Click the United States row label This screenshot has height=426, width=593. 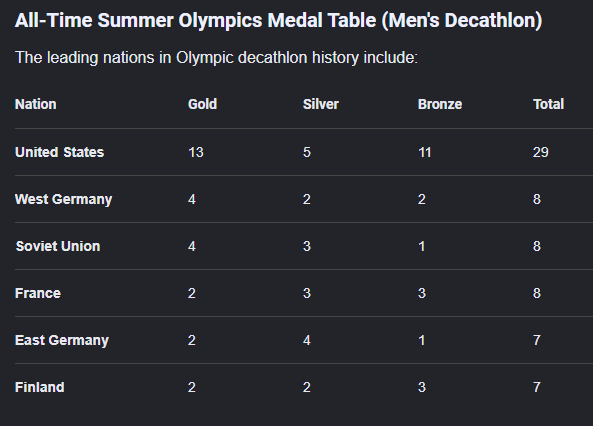(x=59, y=152)
